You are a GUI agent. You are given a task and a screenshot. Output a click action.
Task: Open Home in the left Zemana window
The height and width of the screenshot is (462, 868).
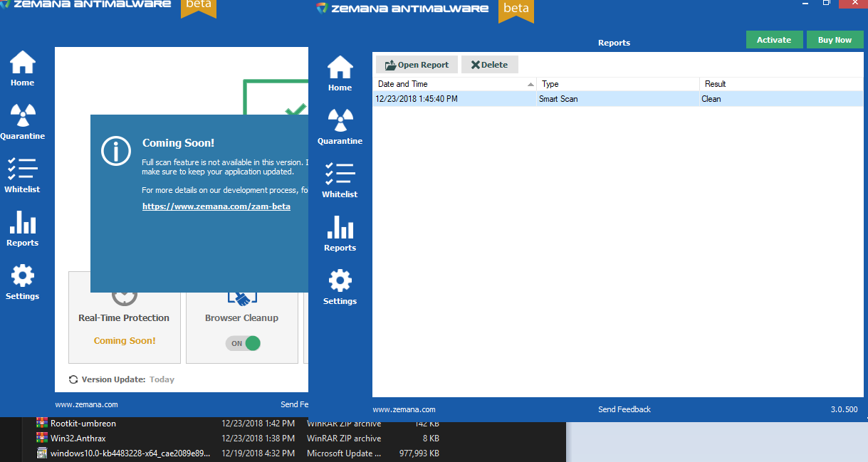(22, 68)
